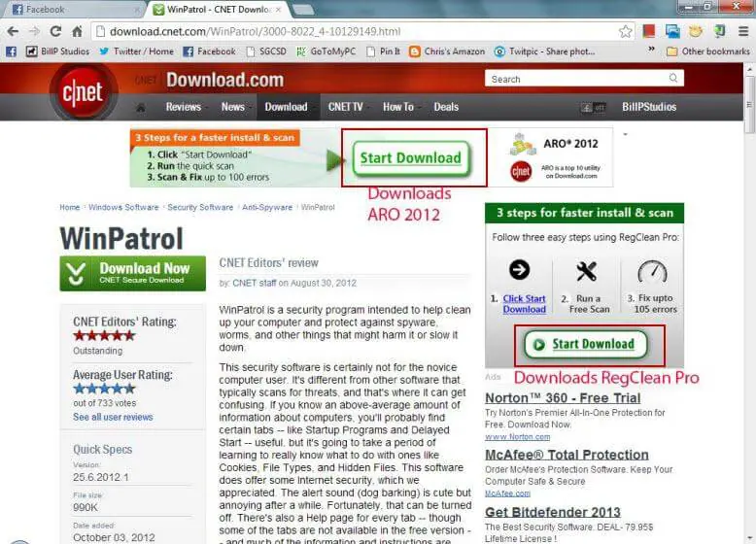Click the page vertical scrollbar thumb
The width and height of the screenshot is (756, 544).
point(749,105)
